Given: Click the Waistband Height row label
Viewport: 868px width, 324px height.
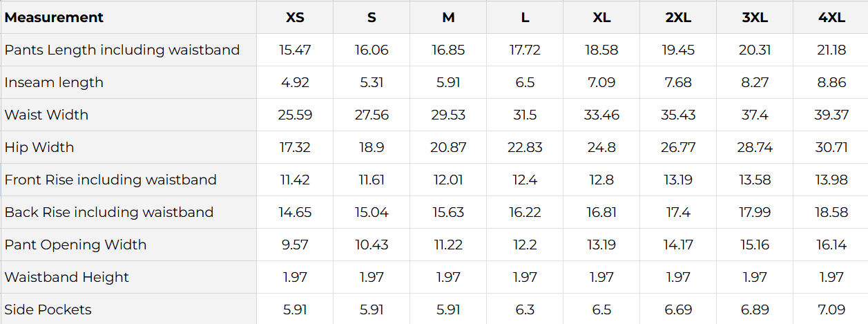Looking at the screenshot, I should point(67,277).
